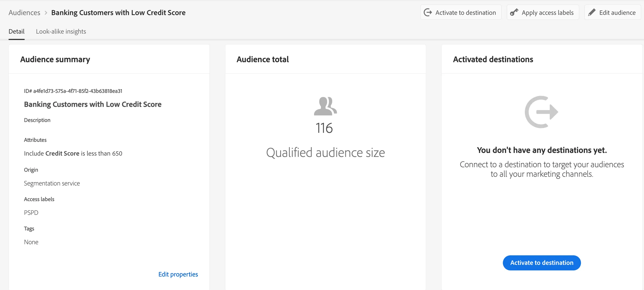Click the Audience summary heading
This screenshot has height=290, width=644.
tap(55, 60)
